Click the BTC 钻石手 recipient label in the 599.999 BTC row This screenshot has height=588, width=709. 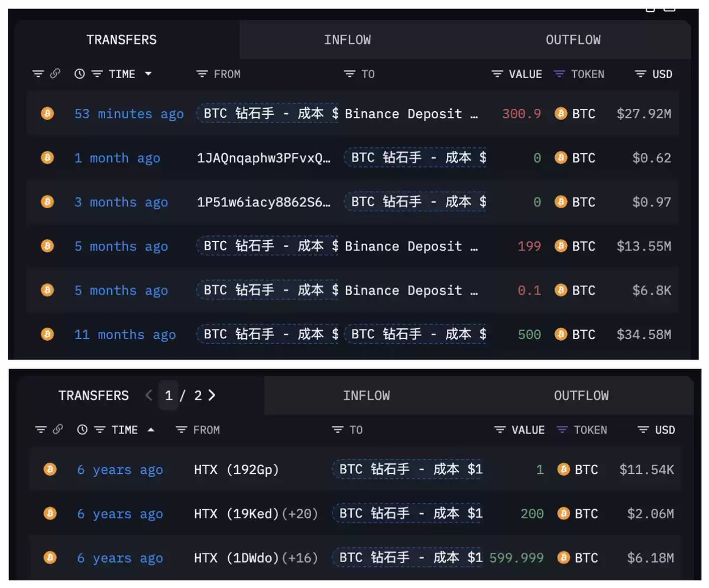click(x=407, y=558)
